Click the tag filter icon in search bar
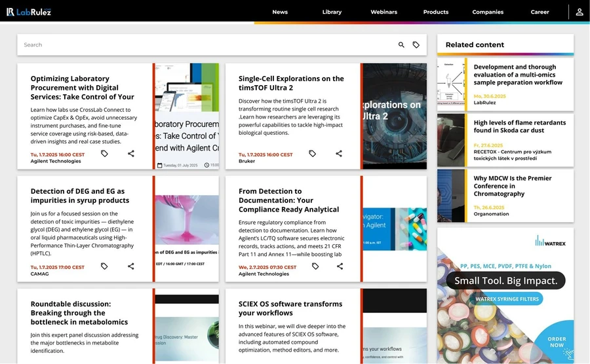590x364 pixels. pyautogui.click(x=416, y=45)
